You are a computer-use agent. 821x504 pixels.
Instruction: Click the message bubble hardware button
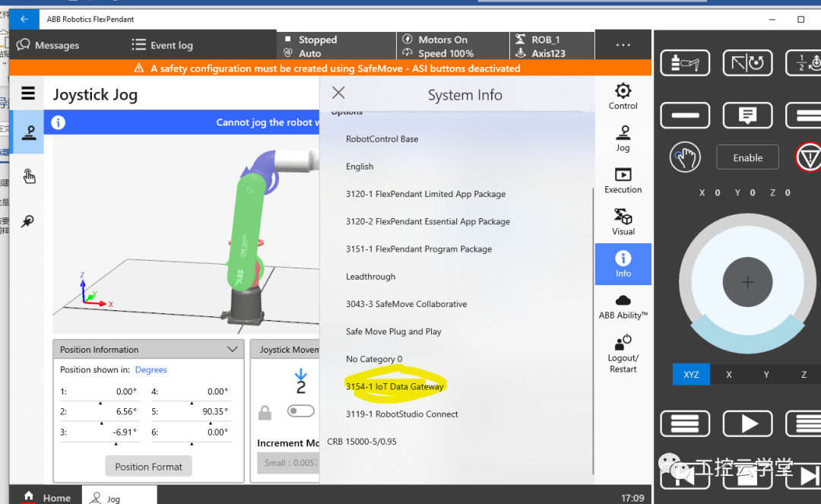(x=748, y=115)
